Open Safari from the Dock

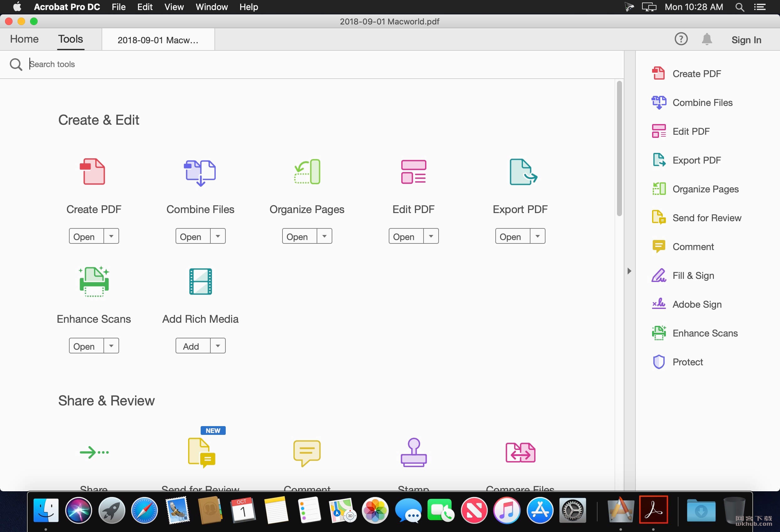pyautogui.click(x=144, y=510)
